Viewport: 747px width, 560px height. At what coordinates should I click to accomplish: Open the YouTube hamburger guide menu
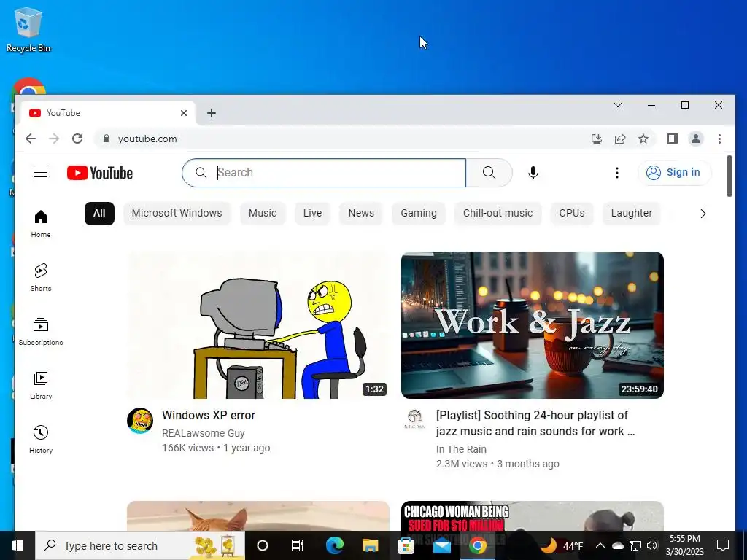coord(41,172)
